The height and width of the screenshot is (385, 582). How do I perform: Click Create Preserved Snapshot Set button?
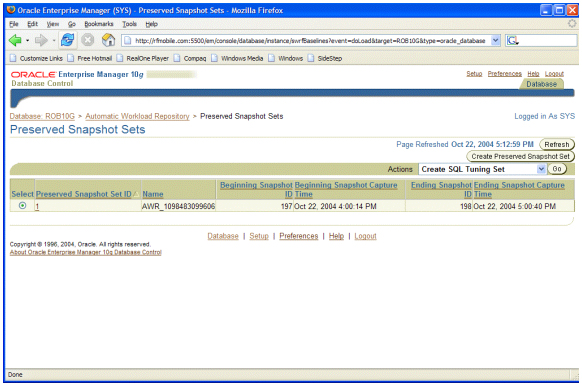(x=520, y=156)
